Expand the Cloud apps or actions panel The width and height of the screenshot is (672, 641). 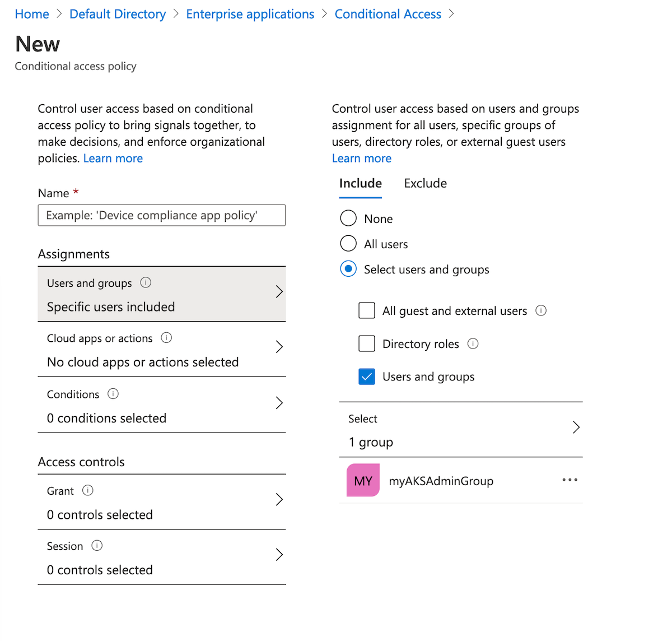click(x=279, y=346)
